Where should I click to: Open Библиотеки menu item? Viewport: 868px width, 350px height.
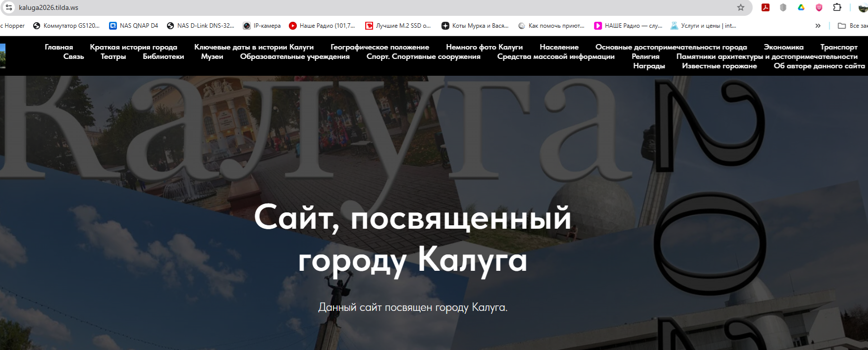click(163, 56)
